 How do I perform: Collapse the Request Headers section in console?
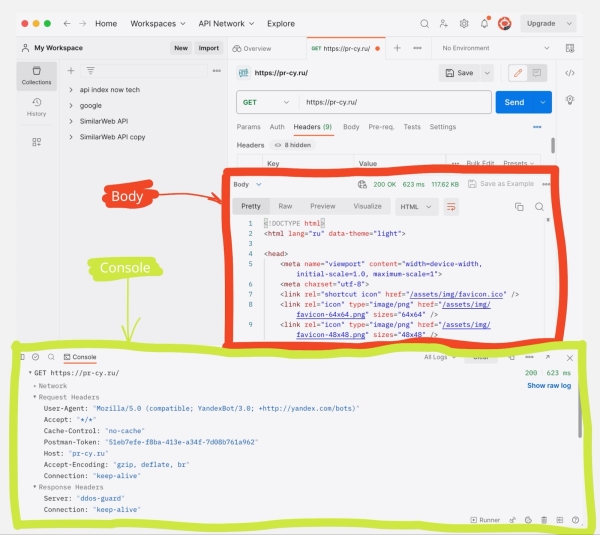coord(35,397)
